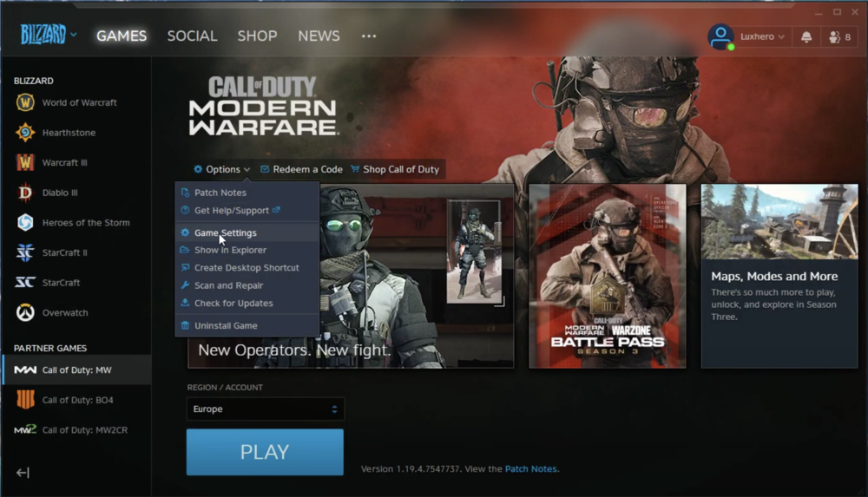This screenshot has height=497, width=868.
Task: Open the Europe region dropdown
Action: pyautogui.click(x=265, y=409)
